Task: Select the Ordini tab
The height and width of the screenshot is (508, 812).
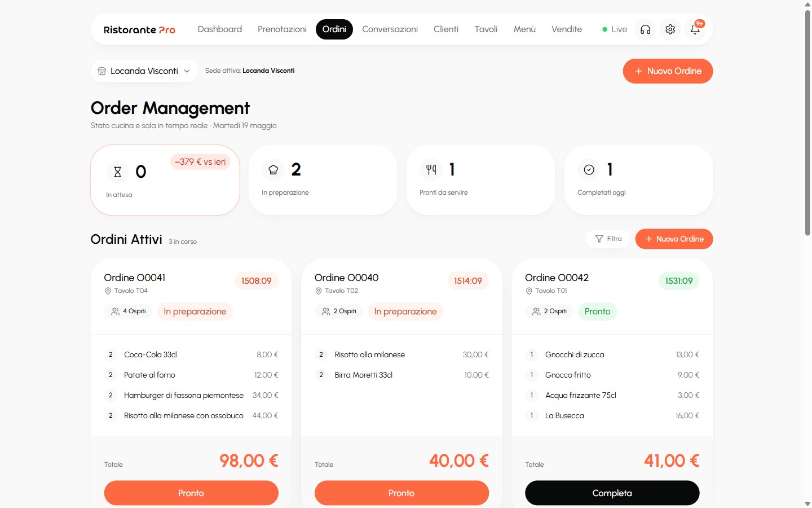Action: pos(334,29)
